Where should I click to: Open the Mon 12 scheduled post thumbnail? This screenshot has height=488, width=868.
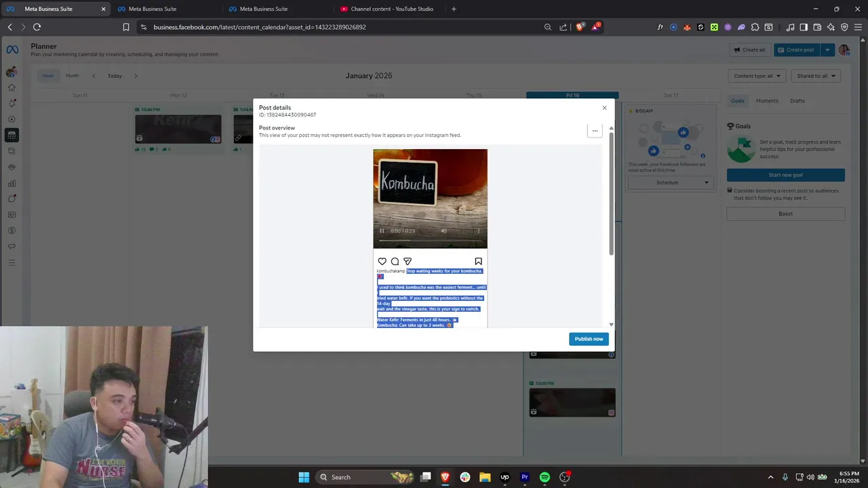(178, 129)
